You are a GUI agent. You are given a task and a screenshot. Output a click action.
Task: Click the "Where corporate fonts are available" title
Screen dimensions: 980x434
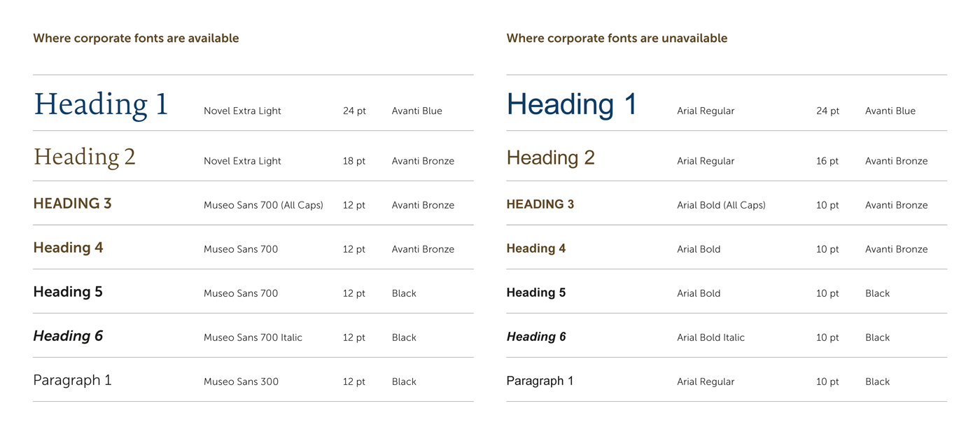(136, 38)
